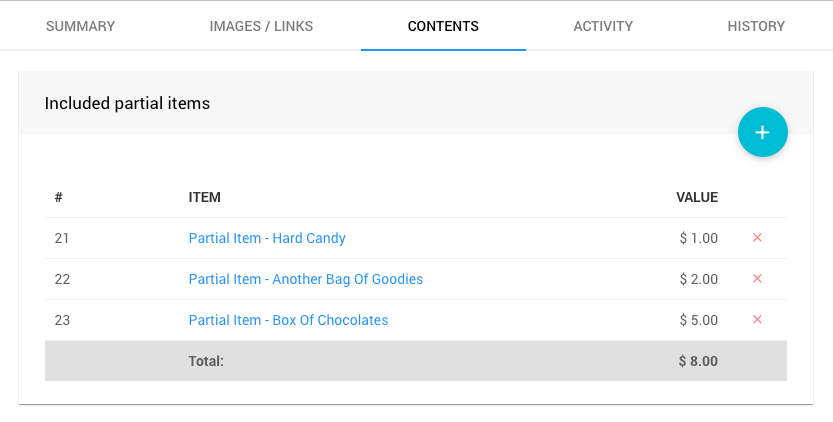
Task: Click the Included partial items heading
Action: point(127,103)
